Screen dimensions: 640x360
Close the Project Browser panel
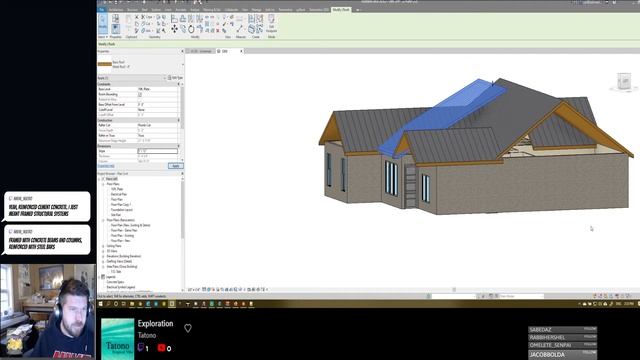182,173
